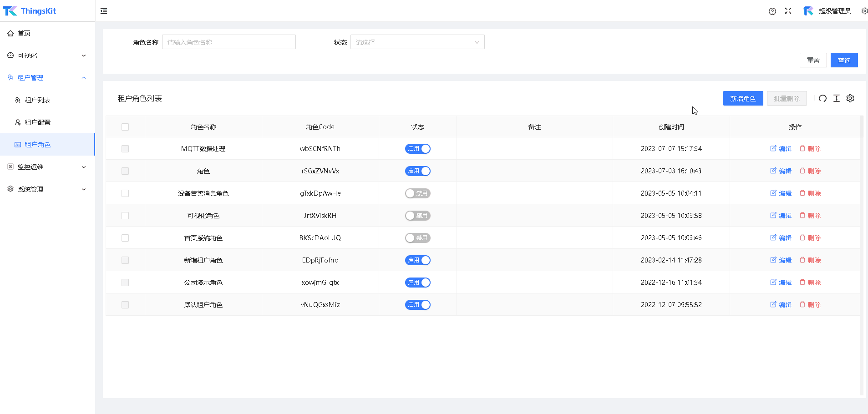This screenshot has width=868, height=414.
Task: Enable the 可视化角色 status switch
Action: click(417, 216)
